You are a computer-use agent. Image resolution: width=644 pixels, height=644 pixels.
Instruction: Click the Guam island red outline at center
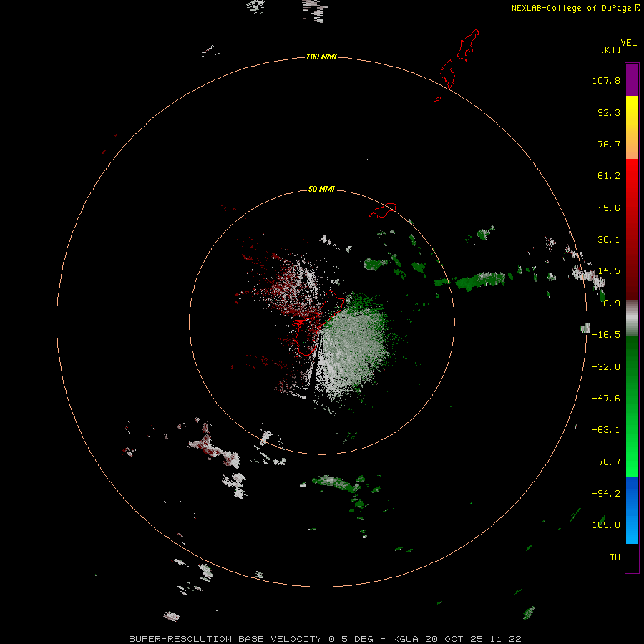(318, 323)
